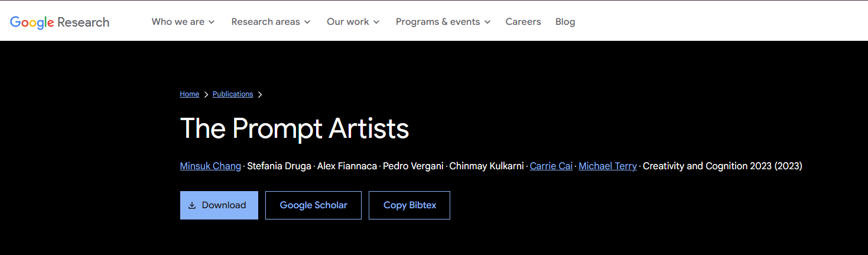The image size is (868, 255).
Task: Copy Bibtex citation
Action: tap(409, 205)
